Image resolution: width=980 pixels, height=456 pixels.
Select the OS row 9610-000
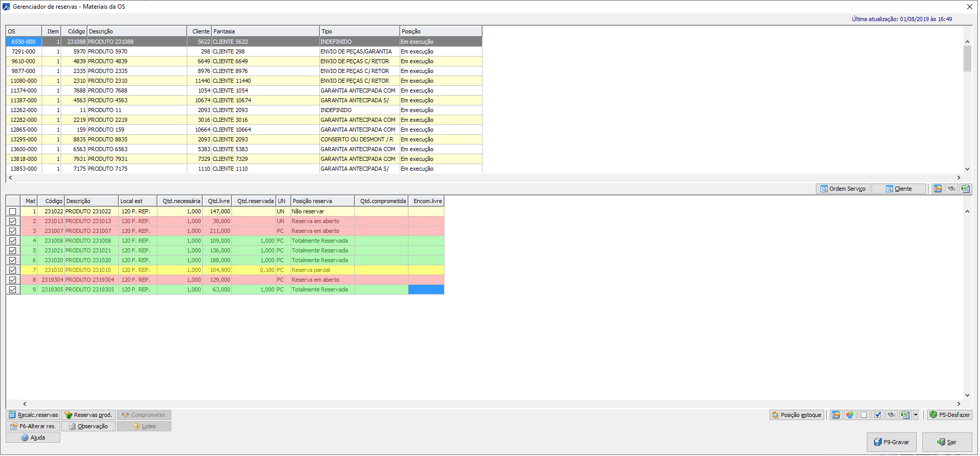coord(244,61)
